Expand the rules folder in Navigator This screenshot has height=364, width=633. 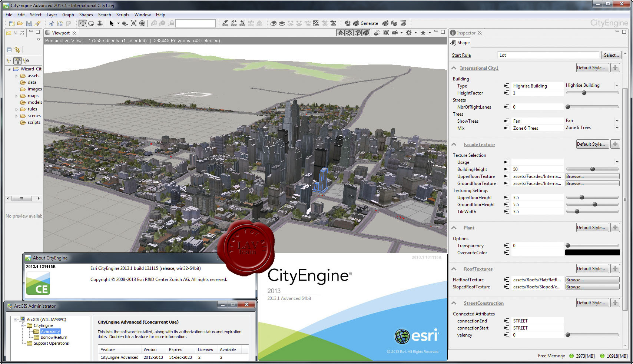(16, 109)
